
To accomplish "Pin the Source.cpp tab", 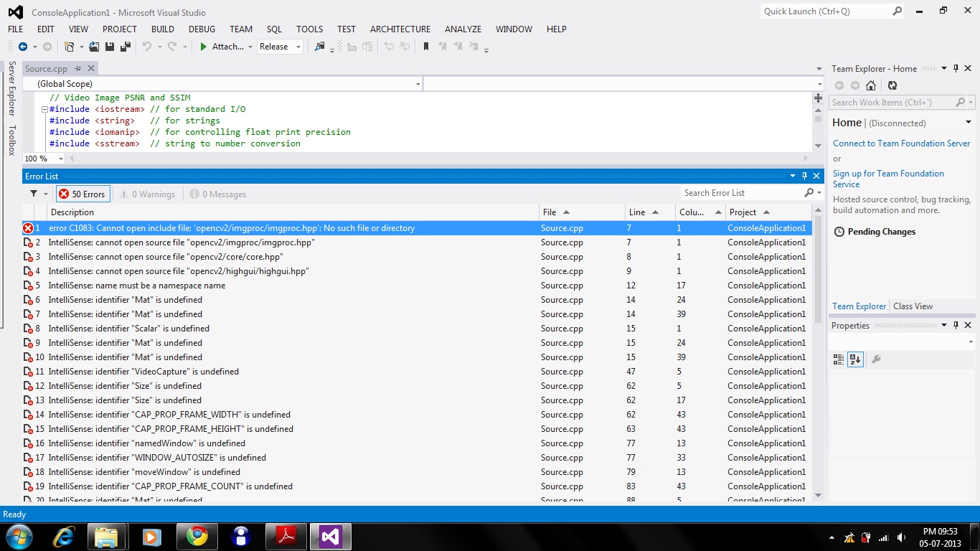I will tap(78, 68).
